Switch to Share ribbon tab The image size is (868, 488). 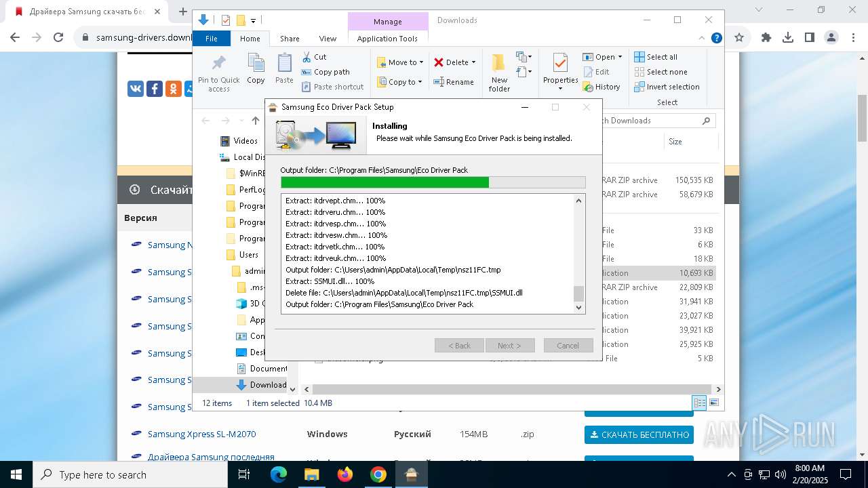290,39
